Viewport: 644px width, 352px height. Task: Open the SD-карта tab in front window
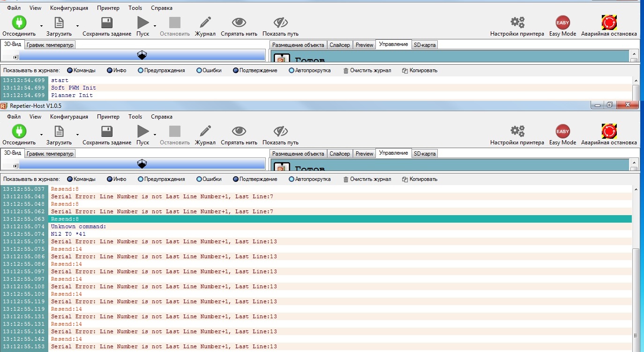coord(425,153)
